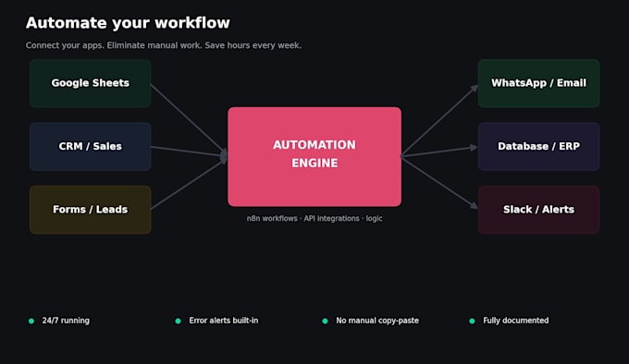
Task: Select the CRM / Sales box
Action: coord(91,147)
